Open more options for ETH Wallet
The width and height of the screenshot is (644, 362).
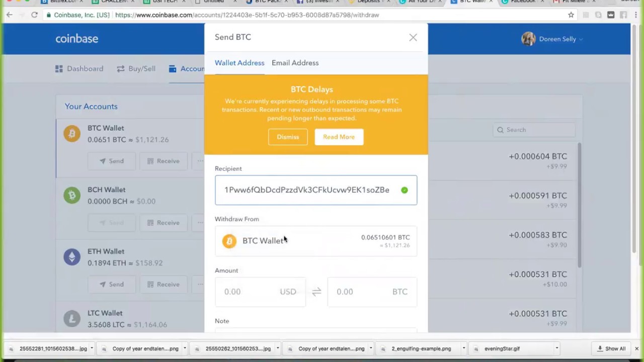point(200,284)
